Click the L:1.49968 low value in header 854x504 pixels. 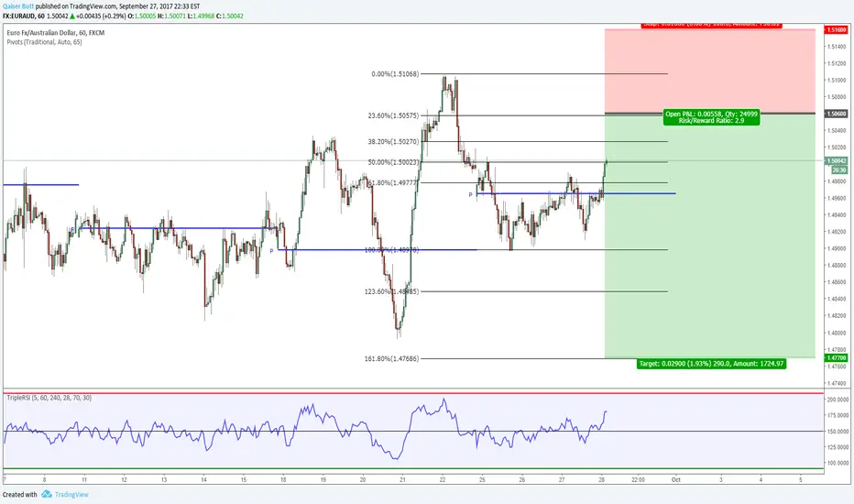pos(201,16)
